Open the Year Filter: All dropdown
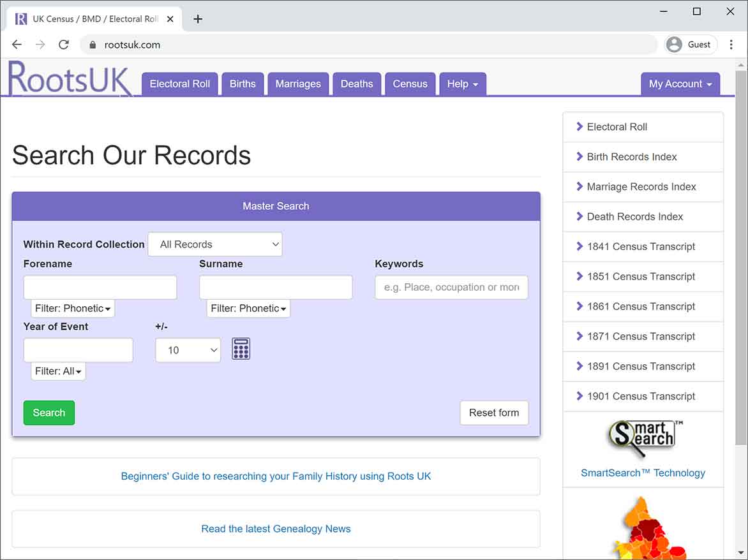The width and height of the screenshot is (748, 560). (58, 371)
